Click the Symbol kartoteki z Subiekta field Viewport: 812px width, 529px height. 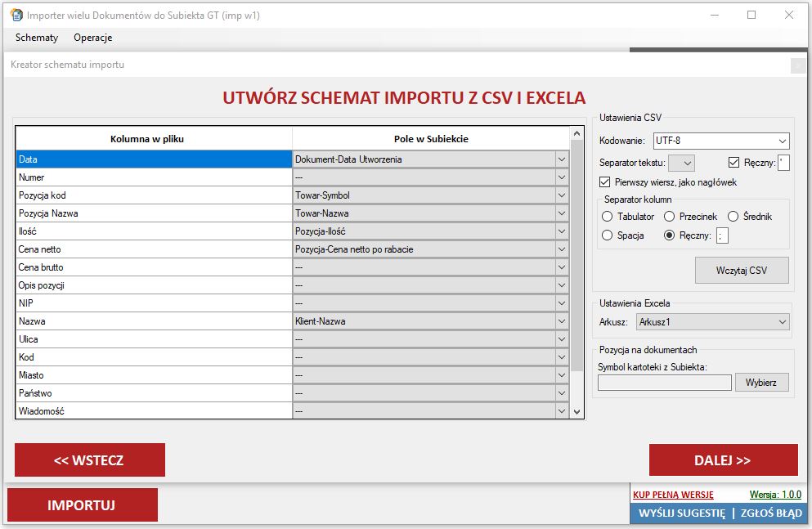664,383
